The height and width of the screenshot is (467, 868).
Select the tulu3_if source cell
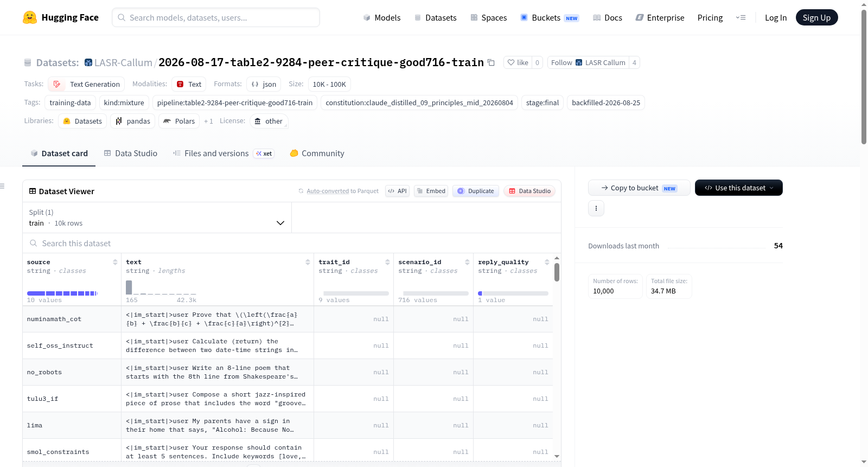(72, 399)
